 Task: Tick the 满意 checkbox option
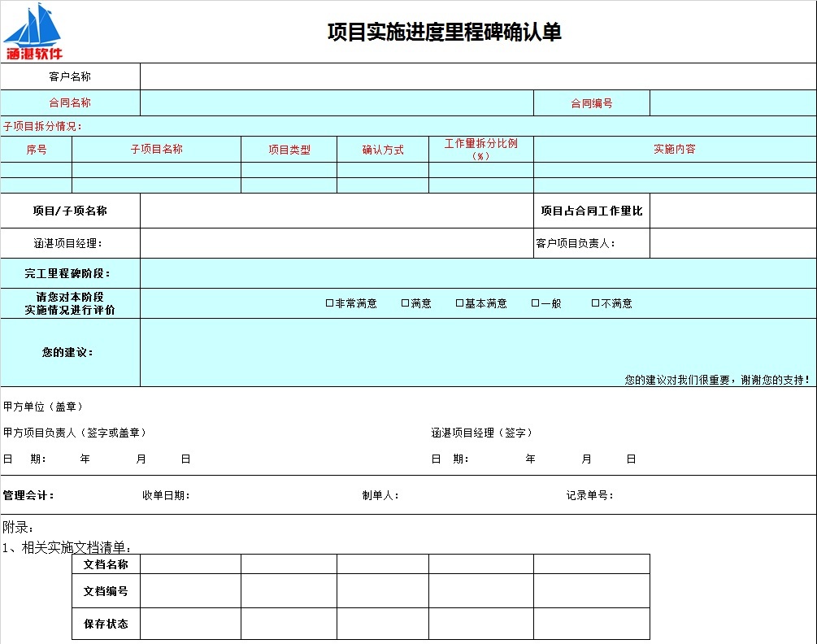(406, 303)
